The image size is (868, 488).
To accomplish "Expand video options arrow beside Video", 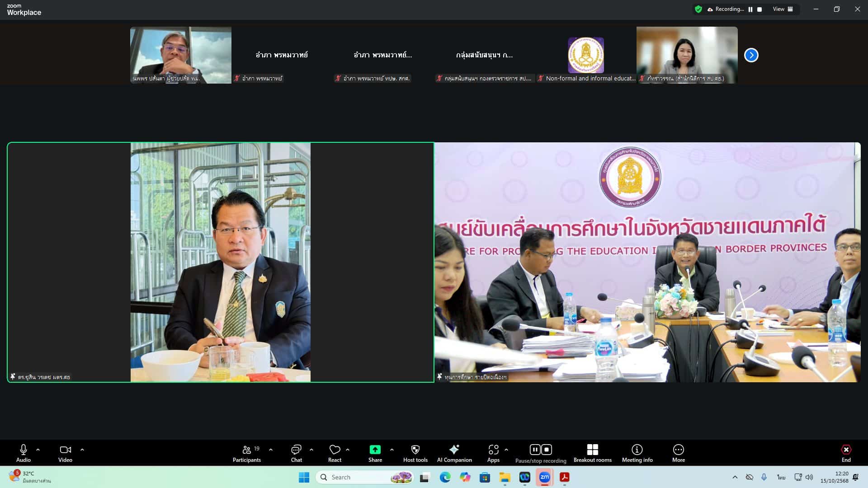I will [82, 450].
